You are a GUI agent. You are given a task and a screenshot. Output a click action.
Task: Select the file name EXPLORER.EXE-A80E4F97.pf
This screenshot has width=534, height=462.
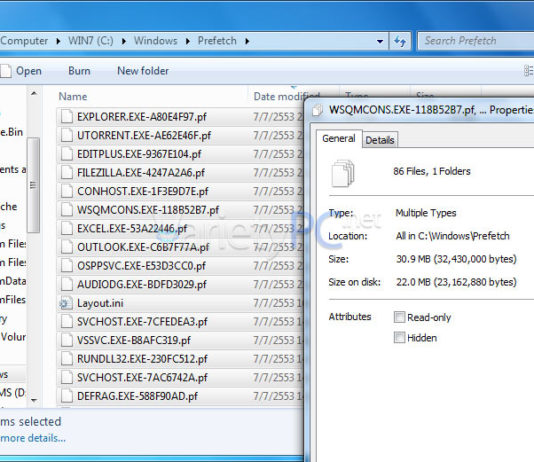coord(142,117)
